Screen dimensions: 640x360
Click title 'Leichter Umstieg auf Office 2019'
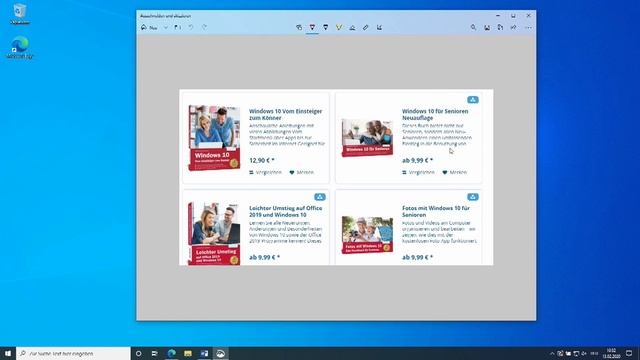point(285,211)
